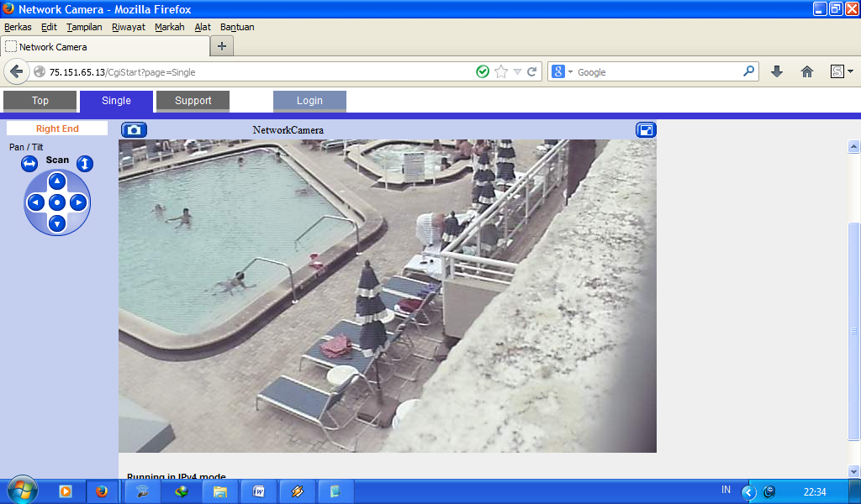Capture a snapshot with the camera icon

pyautogui.click(x=134, y=130)
